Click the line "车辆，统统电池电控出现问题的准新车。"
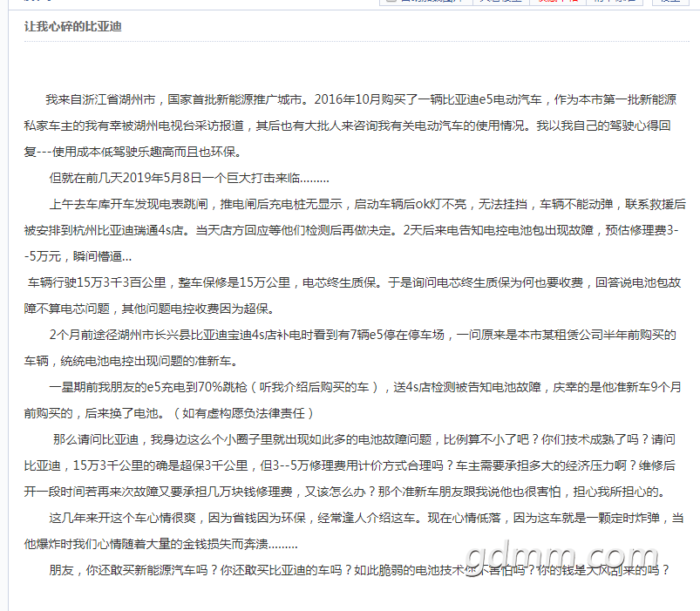Image resolution: width=700 pixels, height=611 pixels. pos(132,361)
